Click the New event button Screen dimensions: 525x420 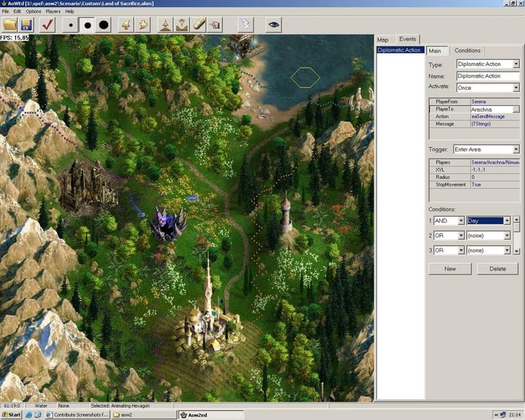[450, 268]
